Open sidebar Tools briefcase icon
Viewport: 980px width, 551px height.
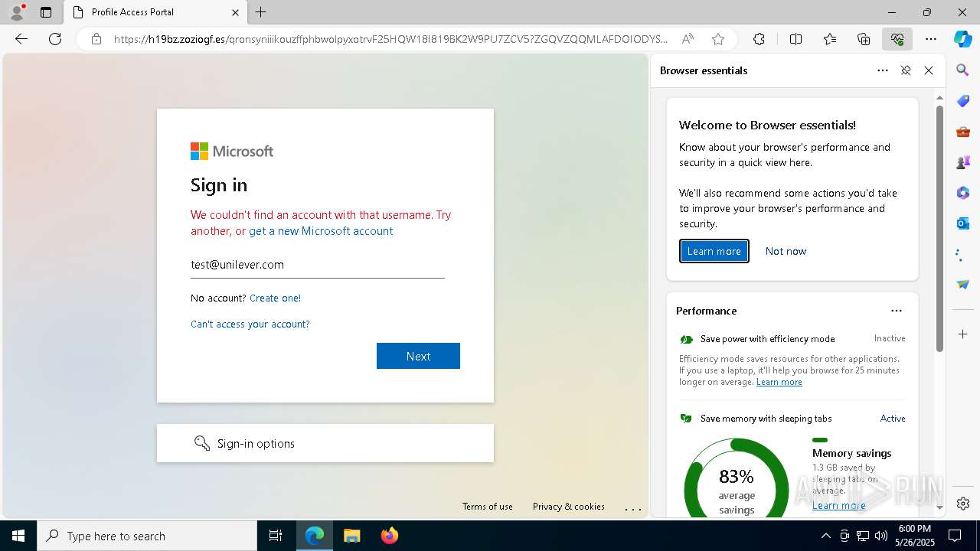coord(963,132)
